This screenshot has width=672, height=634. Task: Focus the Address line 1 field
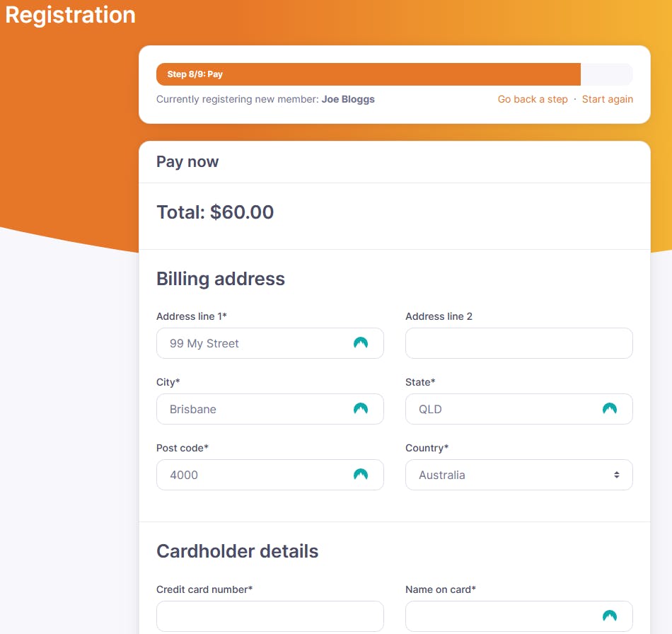(x=255, y=343)
